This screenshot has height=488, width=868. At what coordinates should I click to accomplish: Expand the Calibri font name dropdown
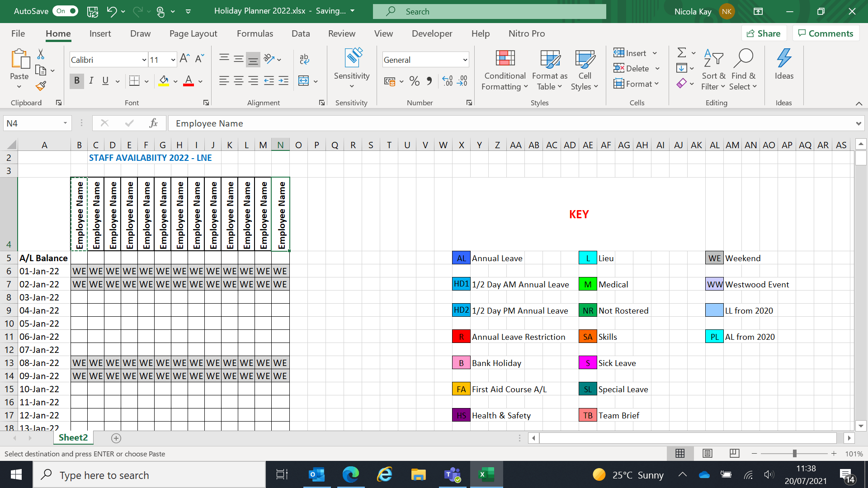click(144, 60)
